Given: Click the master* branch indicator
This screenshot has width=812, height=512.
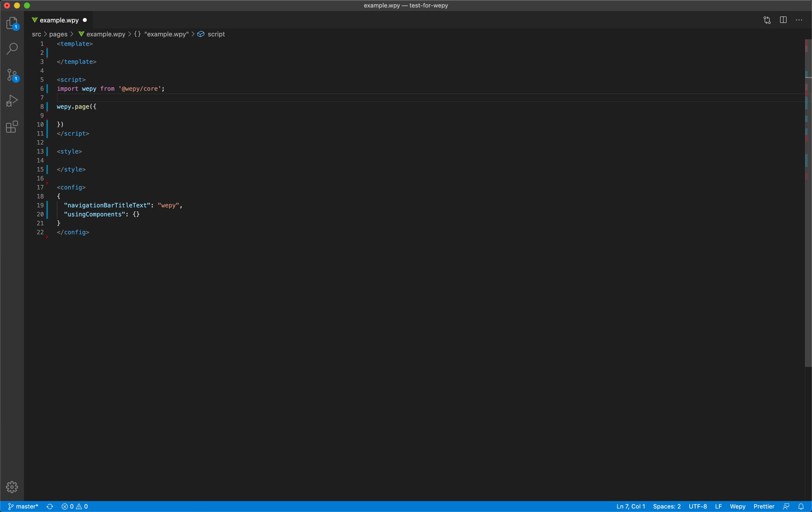Looking at the screenshot, I should tap(23, 506).
